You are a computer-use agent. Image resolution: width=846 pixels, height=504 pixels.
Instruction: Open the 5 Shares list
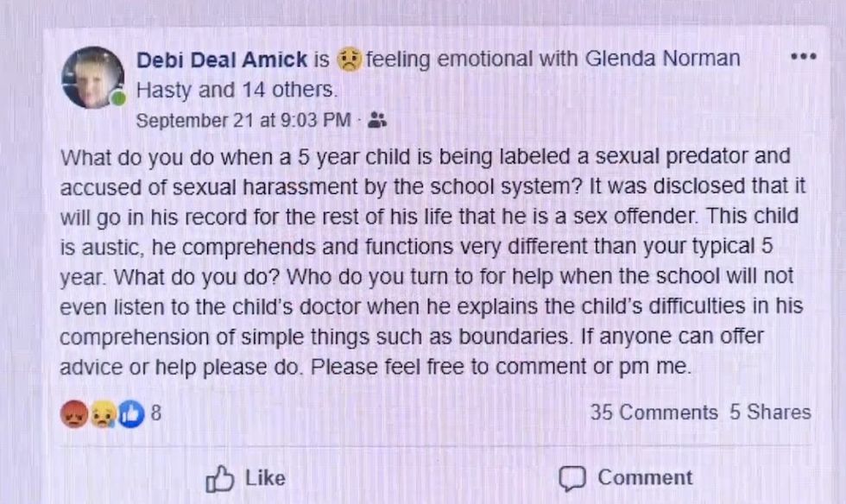(x=770, y=413)
